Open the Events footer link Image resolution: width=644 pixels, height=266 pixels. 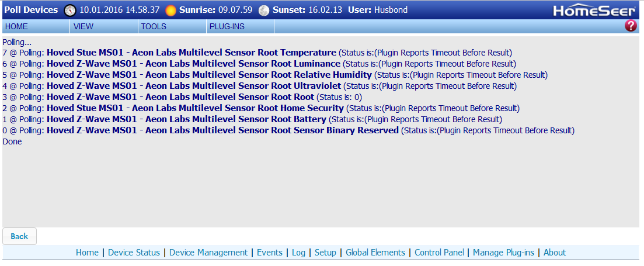(270, 253)
